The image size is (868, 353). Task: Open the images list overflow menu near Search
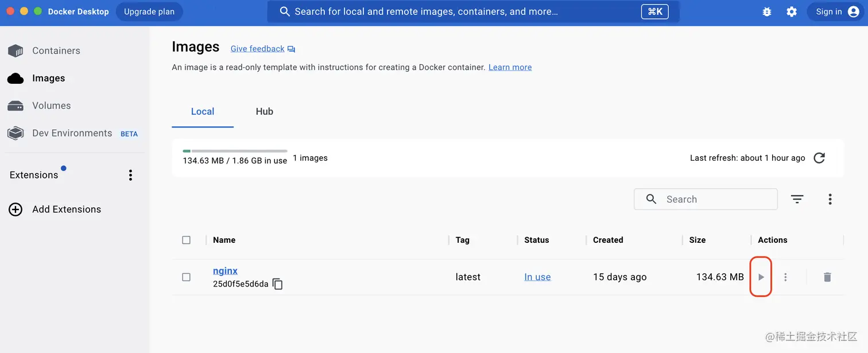(x=830, y=199)
